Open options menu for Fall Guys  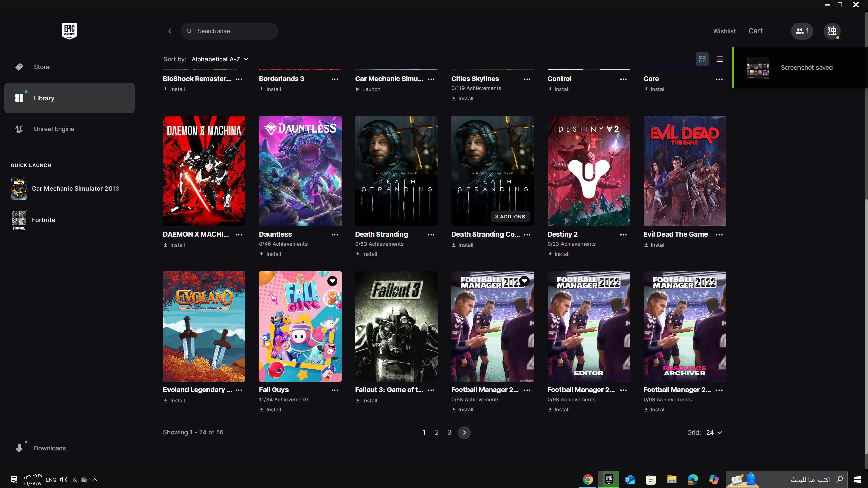[335, 390]
